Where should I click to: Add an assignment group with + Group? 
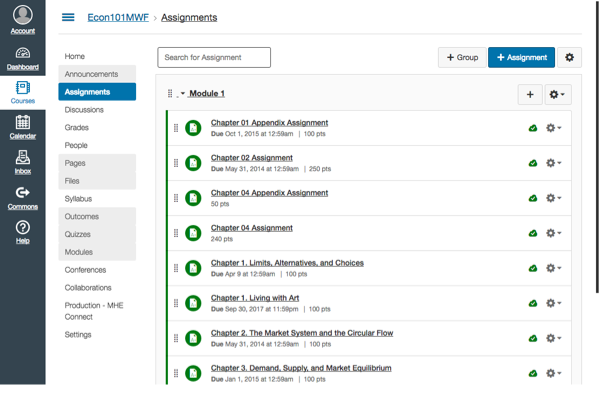(461, 58)
